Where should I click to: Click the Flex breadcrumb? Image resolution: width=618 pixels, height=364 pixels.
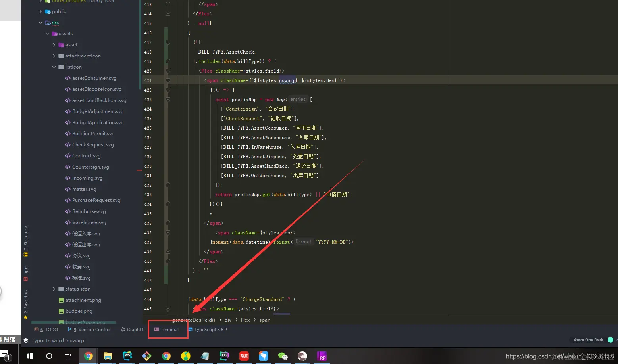click(x=245, y=320)
